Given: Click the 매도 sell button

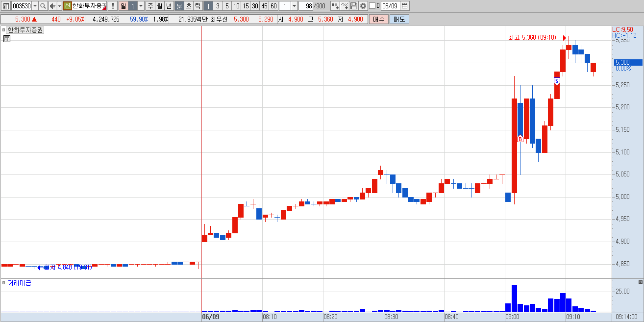Looking at the screenshot, I should pyautogui.click(x=399, y=19).
